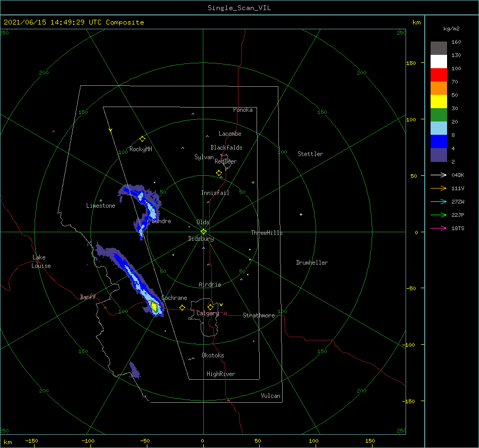Select the purple 2-4 color swatch
The height and width of the screenshot is (448, 479).
(439, 154)
